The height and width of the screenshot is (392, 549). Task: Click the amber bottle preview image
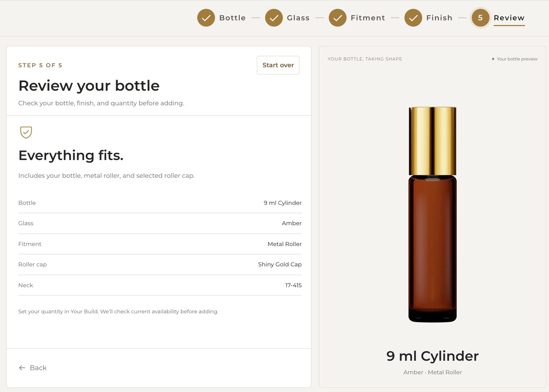point(432,214)
